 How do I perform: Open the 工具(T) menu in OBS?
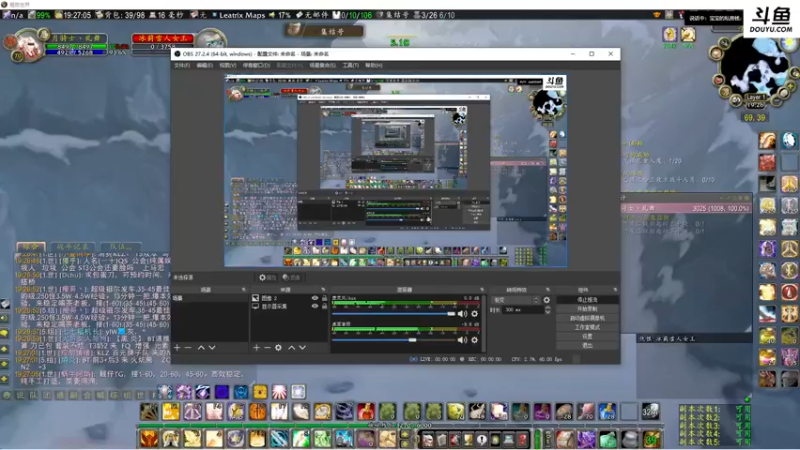[351, 65]
